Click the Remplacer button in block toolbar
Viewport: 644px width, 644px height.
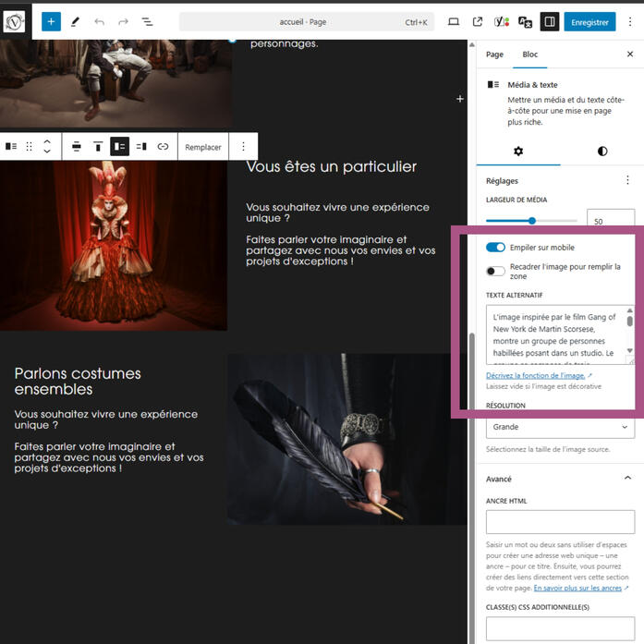[x=203, y=147]
